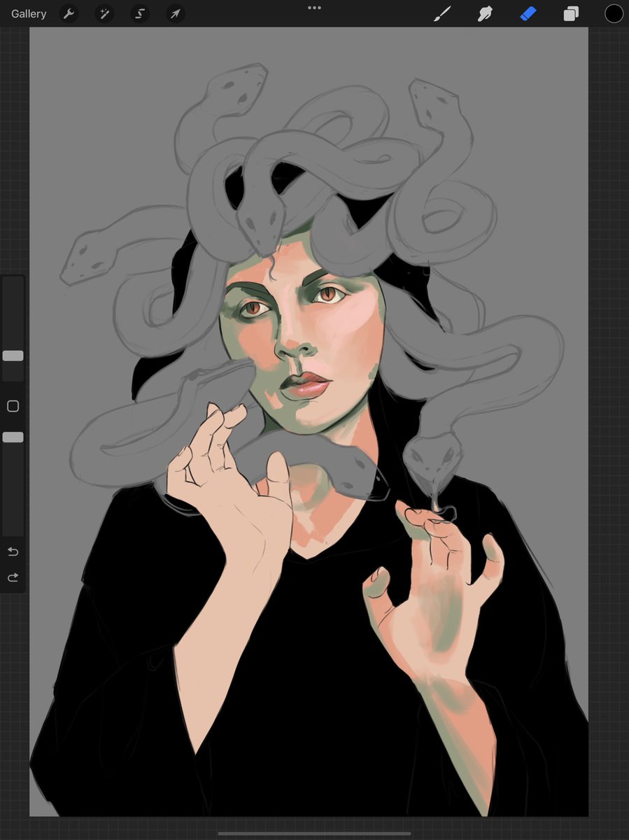629x840 pixels.
Task: Tap the square modify button in sidebar
Action: [x=13, y=406]
